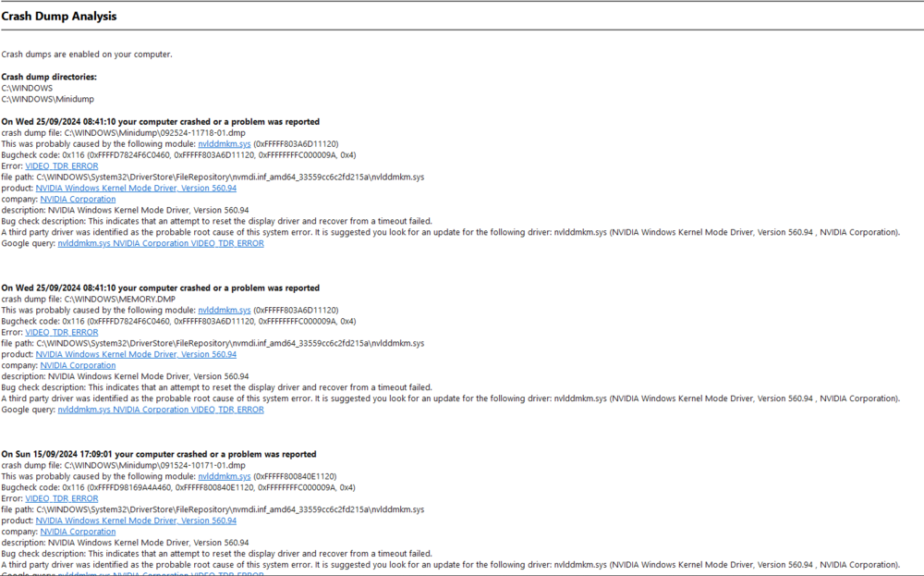Open product driver link in 091524-10171-01.dmp entry
The height and width of the screenshot is (576, 924).
[x=136, y=521]
